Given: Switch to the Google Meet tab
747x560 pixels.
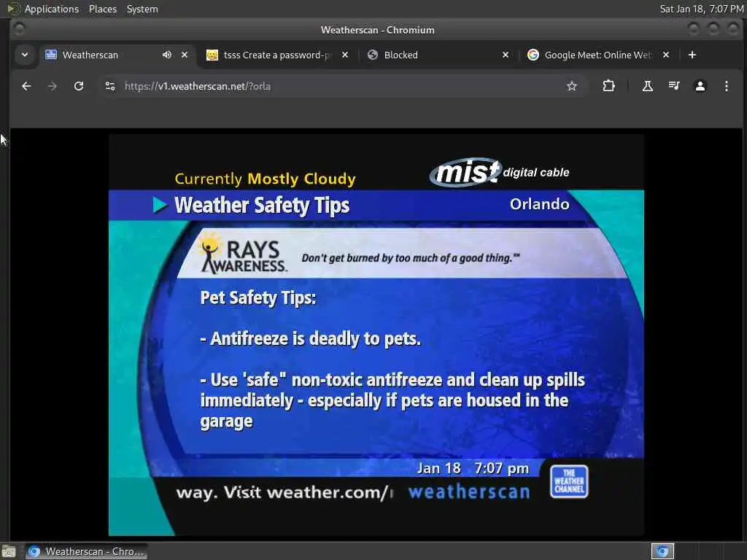Looking at the screenshot, I should coord(597,55).
